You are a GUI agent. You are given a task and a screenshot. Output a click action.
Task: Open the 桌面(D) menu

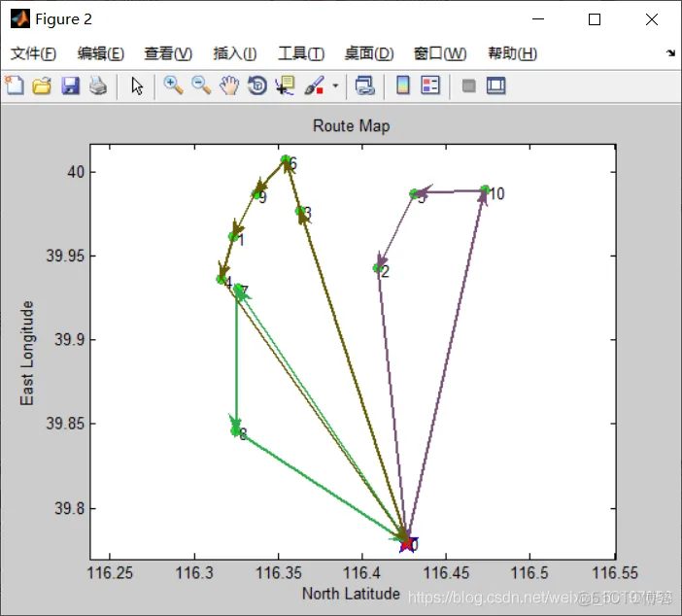click(x=369, y=53)
